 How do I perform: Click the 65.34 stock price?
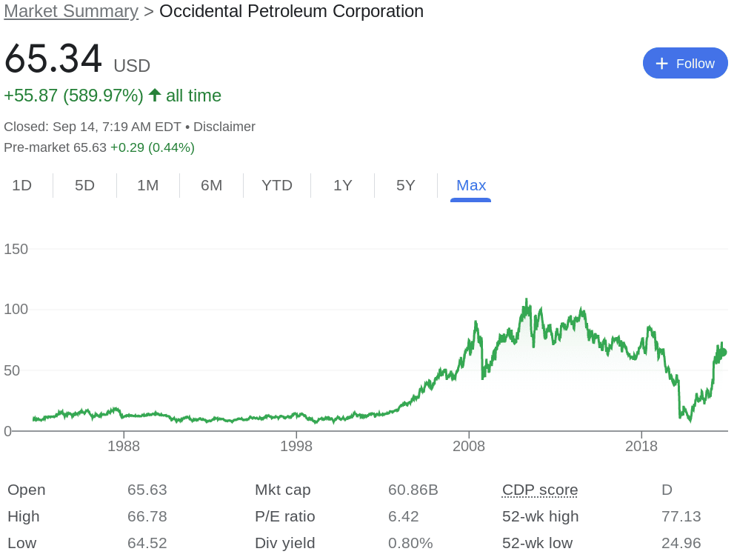point(53,59)
